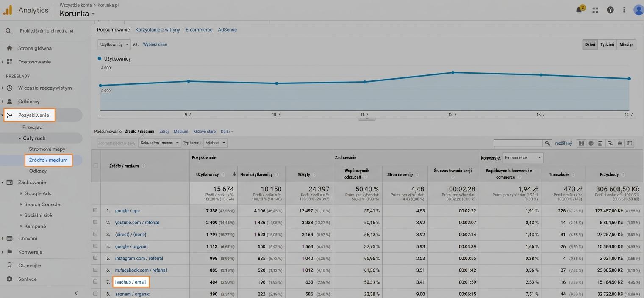Click the 10. 7. data point on chart
Screen dimensions: 644x298
(x=277, y=83)
